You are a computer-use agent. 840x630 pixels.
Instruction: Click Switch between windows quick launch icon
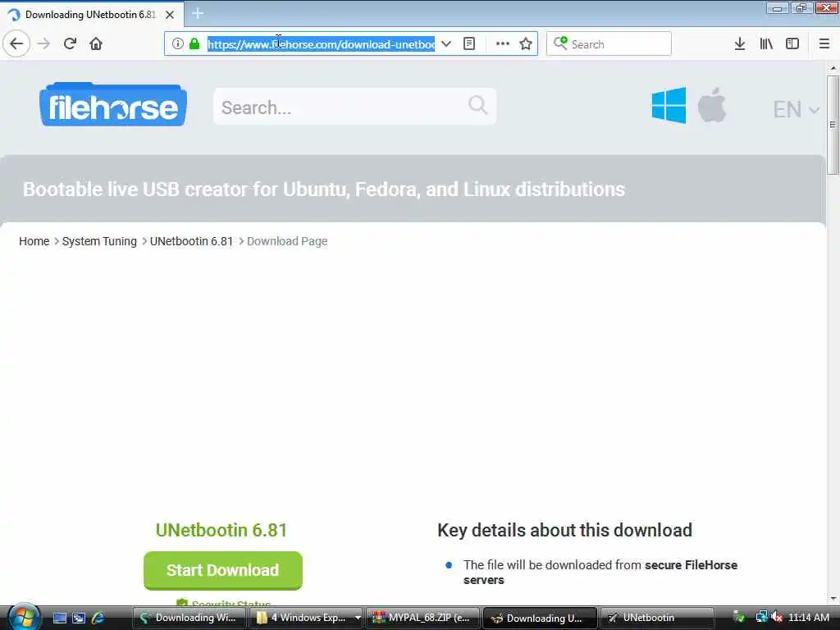(x=79, y=619)
